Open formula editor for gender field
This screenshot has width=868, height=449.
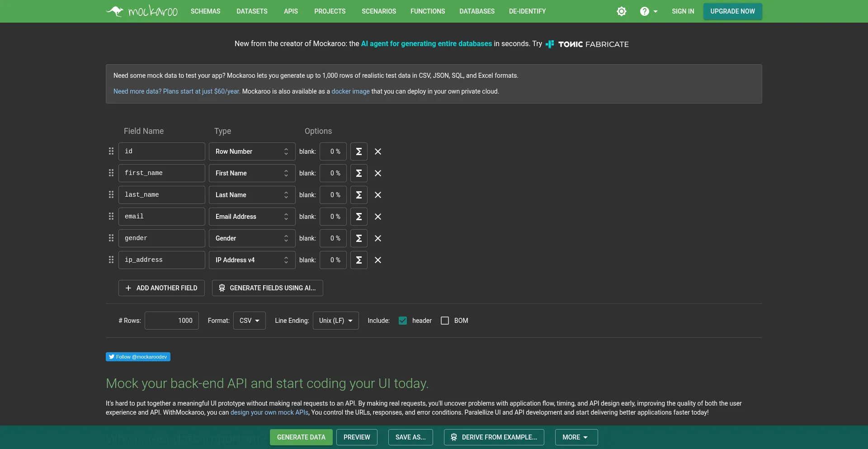[x=359, y=238]
